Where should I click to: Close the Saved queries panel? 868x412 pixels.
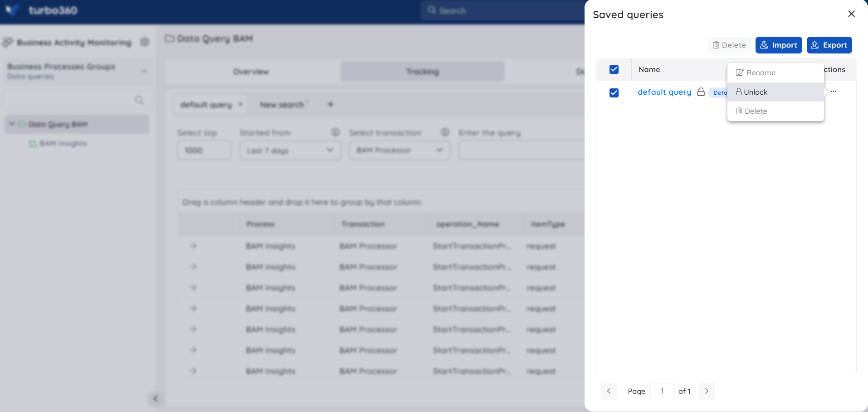(x=851, y=14)
